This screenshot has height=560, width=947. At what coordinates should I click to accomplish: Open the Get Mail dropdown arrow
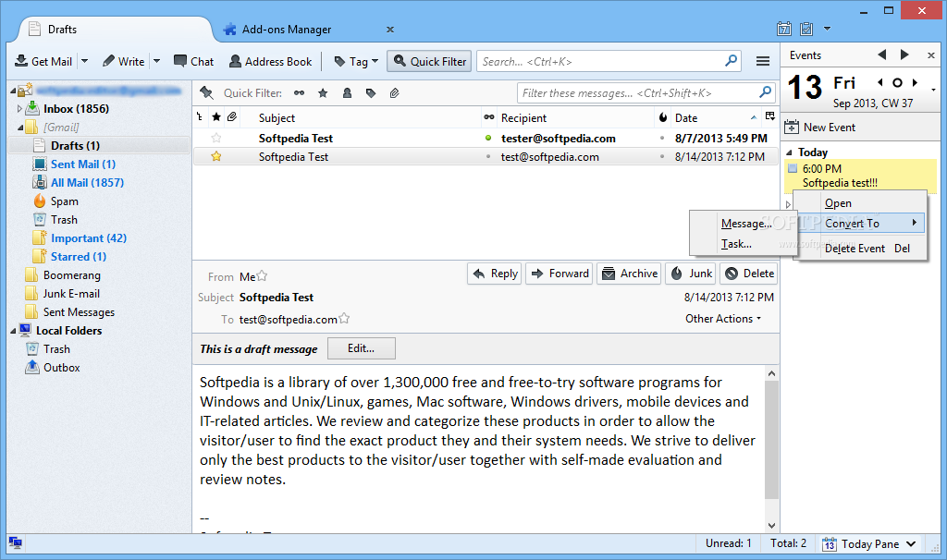tap(84, 62)
